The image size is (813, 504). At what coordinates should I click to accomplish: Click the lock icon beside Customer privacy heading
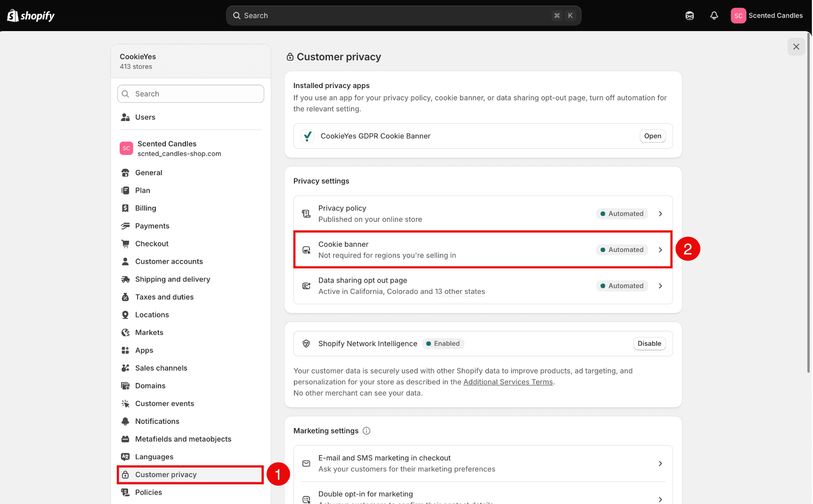click(290, 57)
